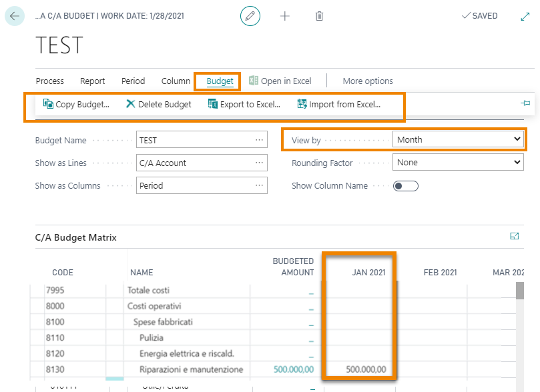The image size is (540, 392).
Task: Click the back arrow button
Action: [x=15, y=16]
